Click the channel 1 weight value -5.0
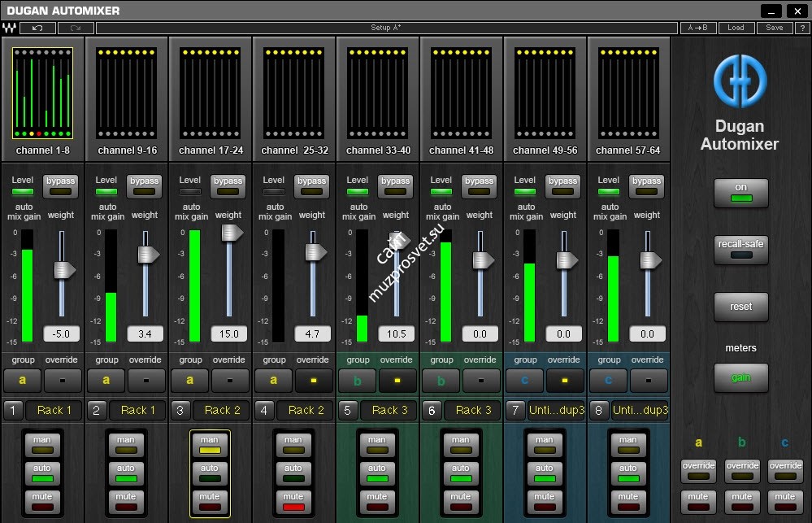The height and width of the screenshot is (523, 812). (x=61, y=333)
